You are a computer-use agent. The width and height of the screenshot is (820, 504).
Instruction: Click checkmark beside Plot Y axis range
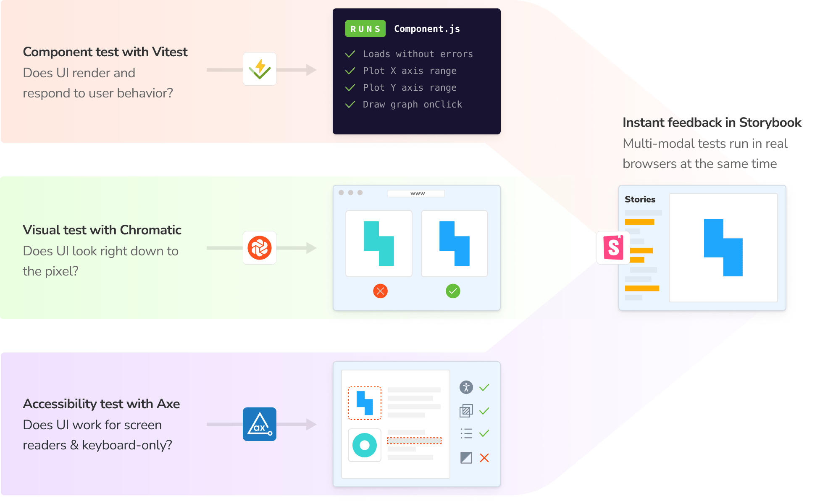pos(350,87)
